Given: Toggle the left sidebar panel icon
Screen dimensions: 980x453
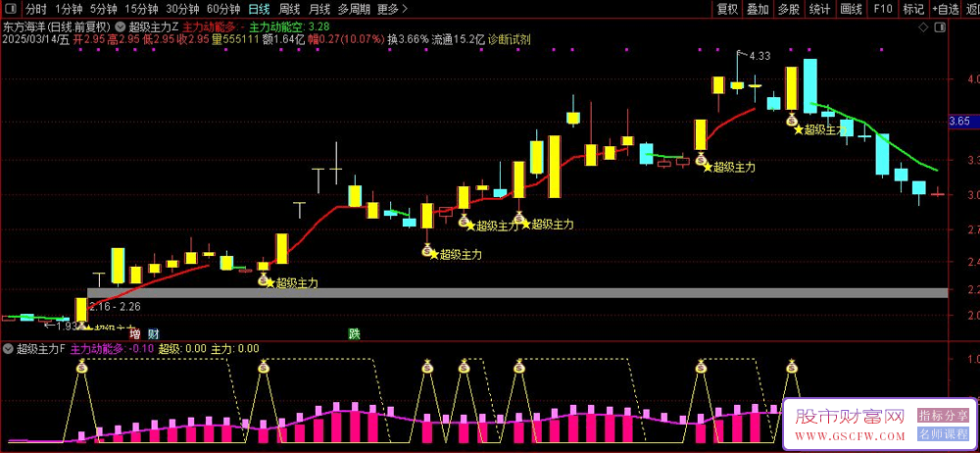Looking at the screenshot, I should (11, 9).
